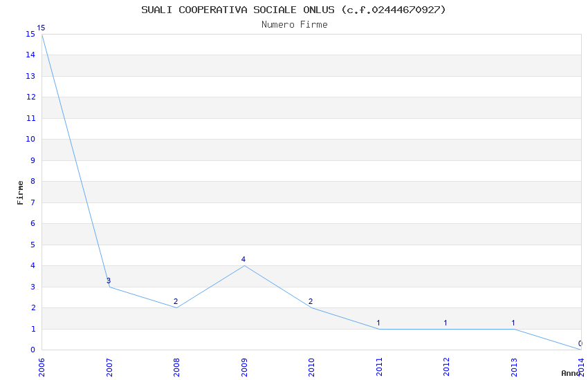Click the 2012 data point labeled 1
The width and height of the screenshot is (588, 380).
[x=446, y=329]
